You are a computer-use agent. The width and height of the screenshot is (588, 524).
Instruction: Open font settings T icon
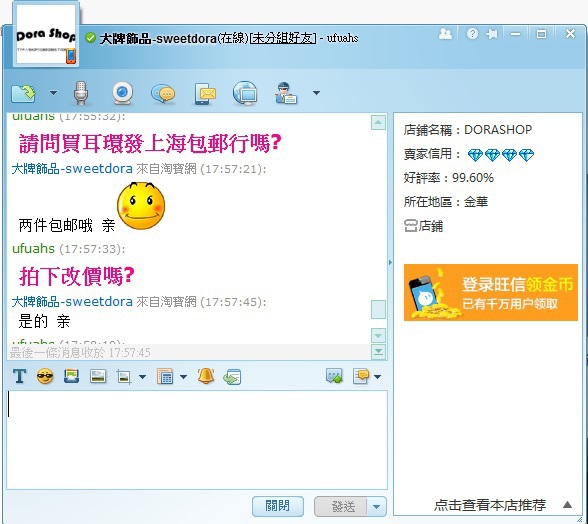pyautogui.click(x=19, y=376)
